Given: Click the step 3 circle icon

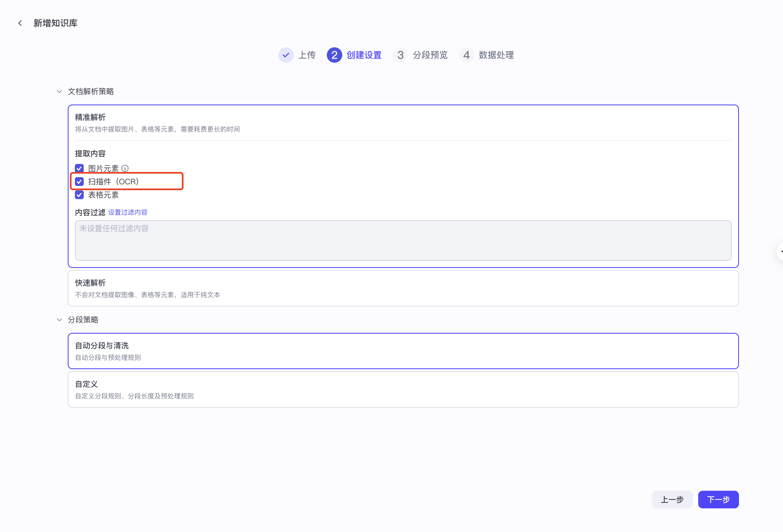Looking at the screenshot, I should pyautogui.click(x=400, y=55).
